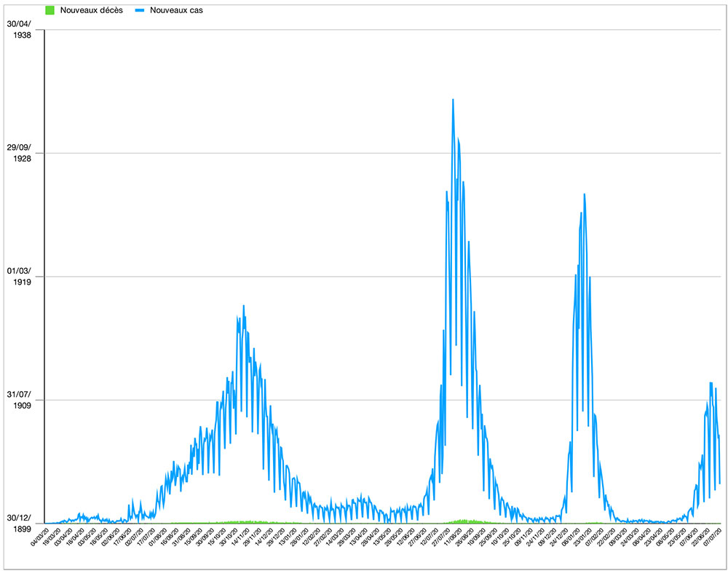
Task: Select the "Nouveaux décès" legend label
Action: point(91,10)
